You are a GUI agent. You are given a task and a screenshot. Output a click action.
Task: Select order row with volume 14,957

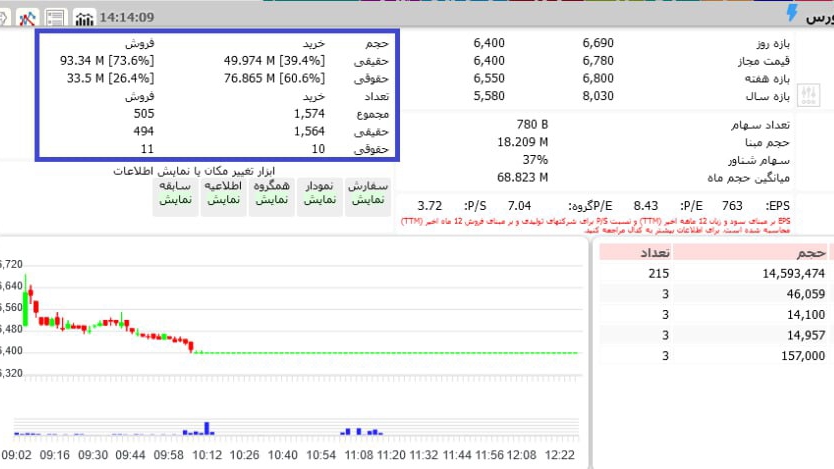click(x=713, y=336)
